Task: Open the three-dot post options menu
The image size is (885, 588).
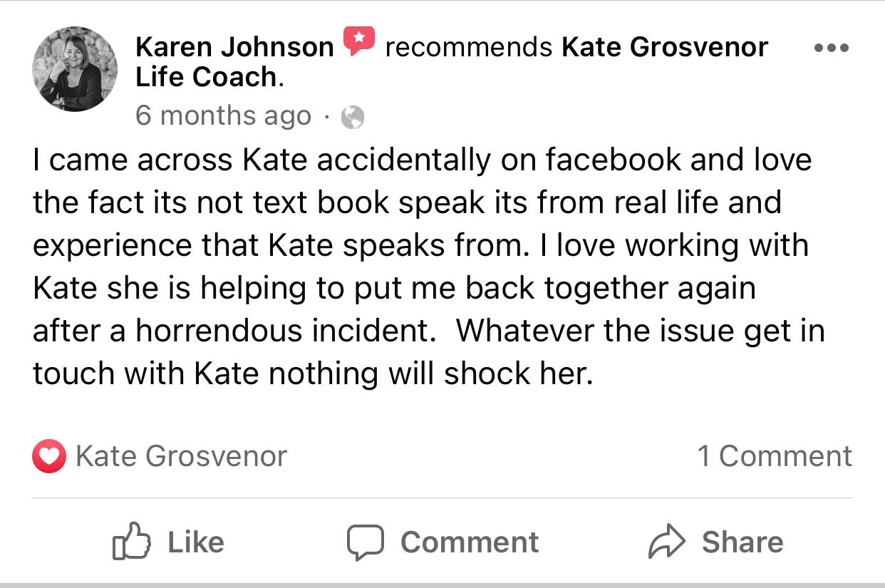Action: [831, 48]
